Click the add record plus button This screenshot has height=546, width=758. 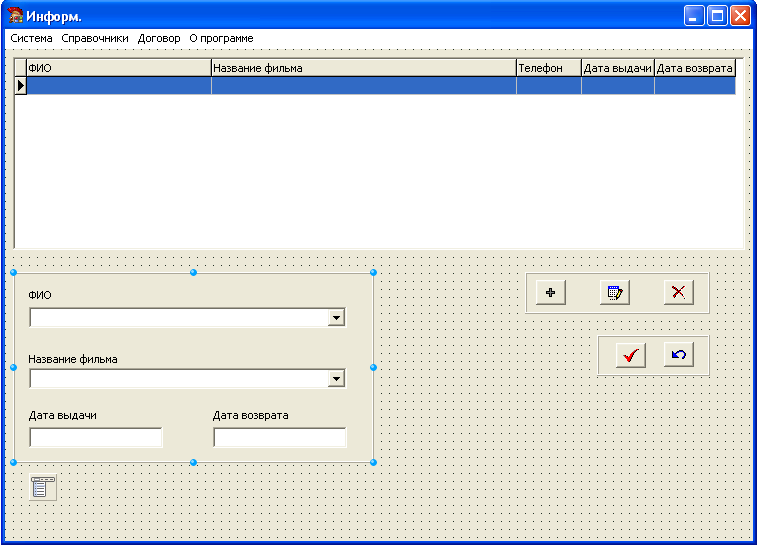click(x=551, y=293)
